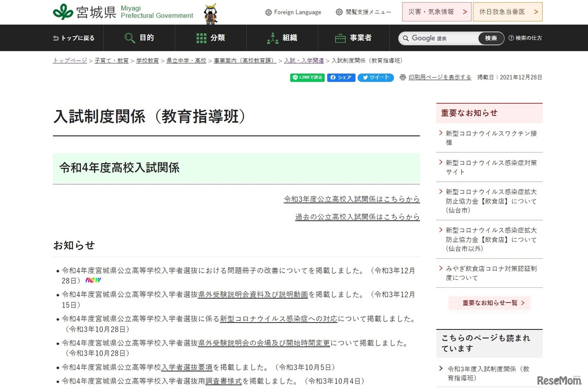The image size is (588, 391).
Task: Click the samurai mascot character icon
Action: pyautogui.click(x=210, y=13)
